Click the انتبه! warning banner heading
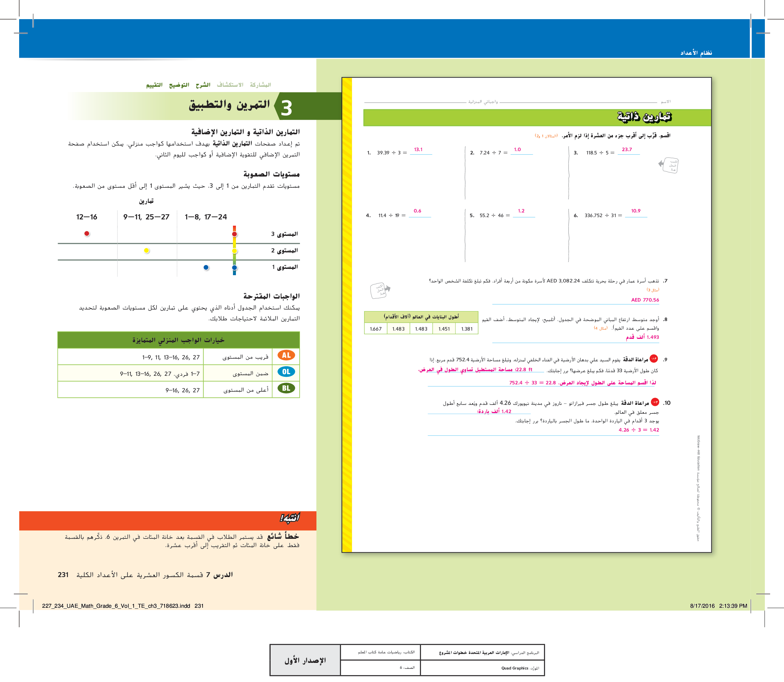The width and height of the screenshot is (784, 682). (x=290, y=518)
